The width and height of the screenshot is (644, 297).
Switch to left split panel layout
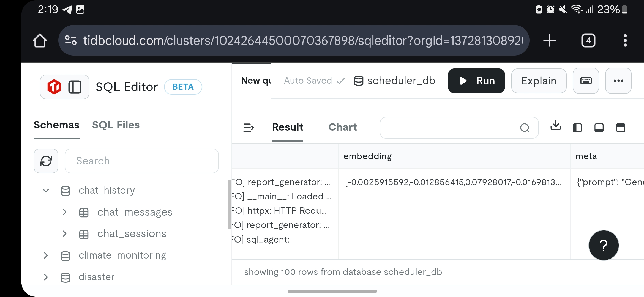click(x=577, y=128)
